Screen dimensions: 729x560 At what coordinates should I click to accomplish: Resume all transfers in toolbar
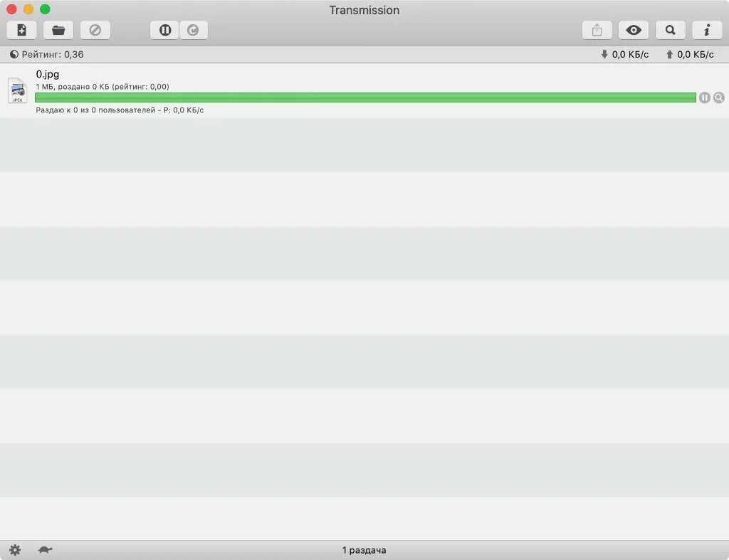(194, 30)
